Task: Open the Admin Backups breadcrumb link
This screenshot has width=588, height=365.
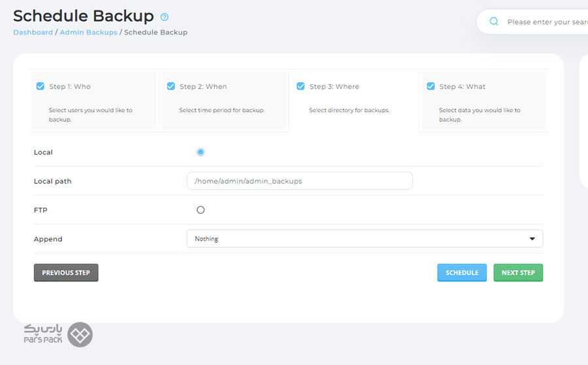Action: click(88, 32)
